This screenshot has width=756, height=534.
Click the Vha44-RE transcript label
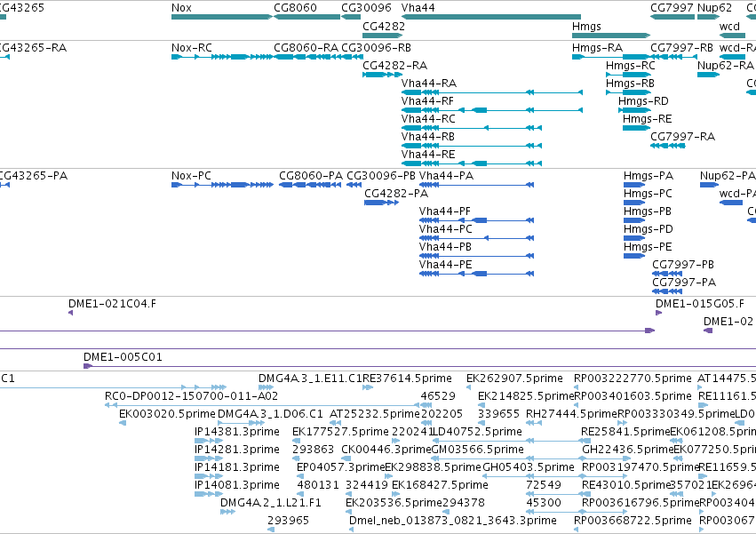pyautogui.click(x=428, y=155)
